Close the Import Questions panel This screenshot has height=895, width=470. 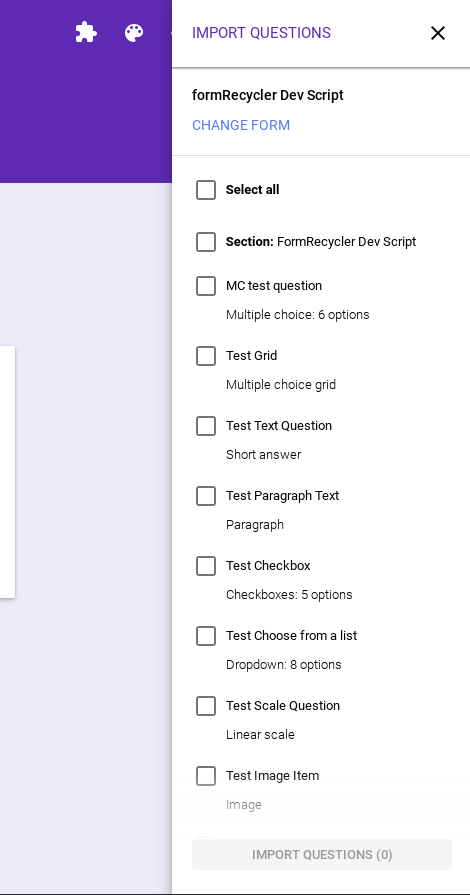[437, 33]
